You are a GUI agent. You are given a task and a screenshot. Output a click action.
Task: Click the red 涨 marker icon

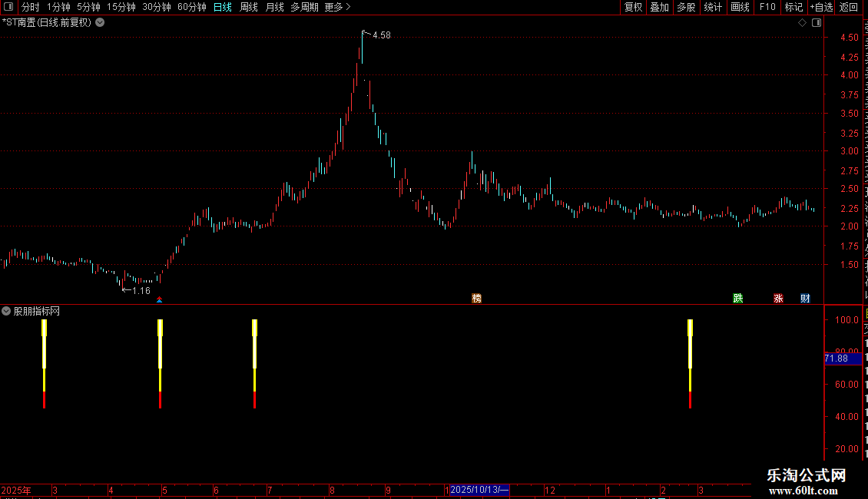point(778,298)
